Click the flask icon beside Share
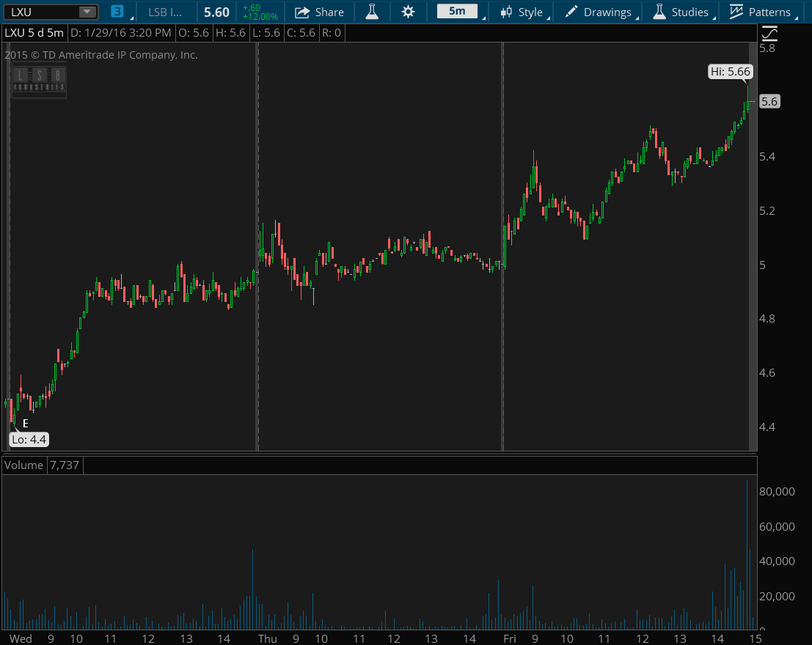Viewport: 812px width, 645px height. pyautogui.click(x=372, y=12)
